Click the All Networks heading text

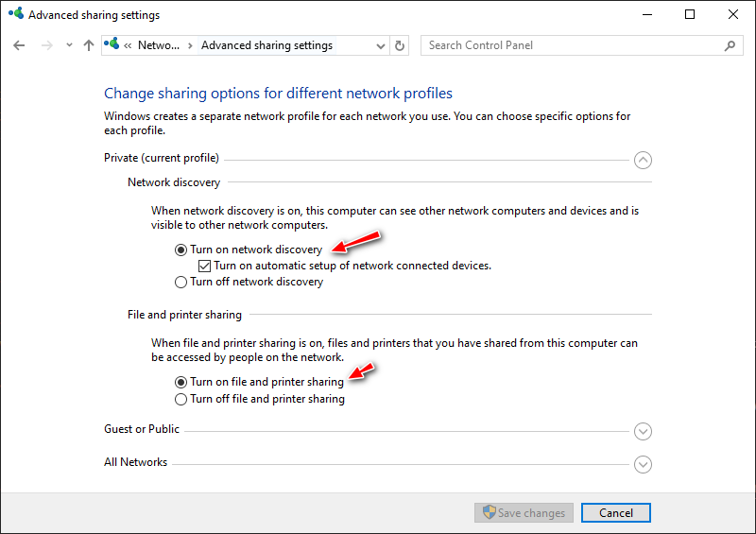(x=135, y=462)
